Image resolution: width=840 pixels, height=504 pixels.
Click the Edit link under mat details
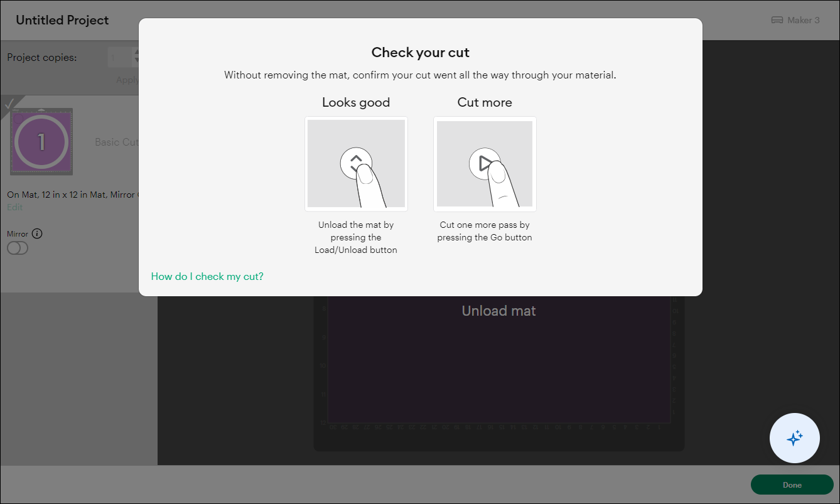[14, 207]
